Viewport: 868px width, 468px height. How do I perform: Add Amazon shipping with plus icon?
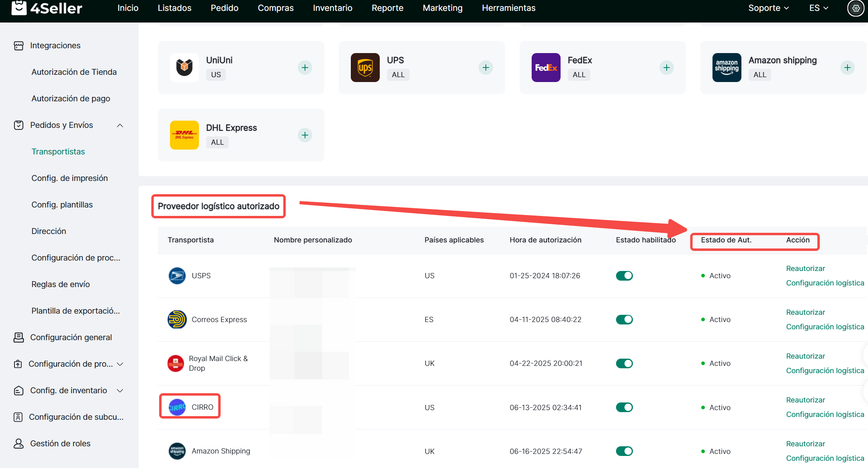click(x=848, y=68)
